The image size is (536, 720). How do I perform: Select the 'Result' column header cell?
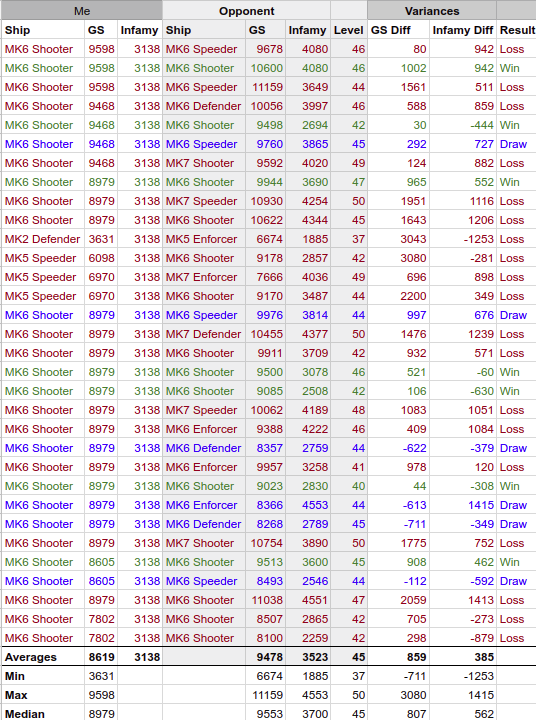tap(517, 30)
